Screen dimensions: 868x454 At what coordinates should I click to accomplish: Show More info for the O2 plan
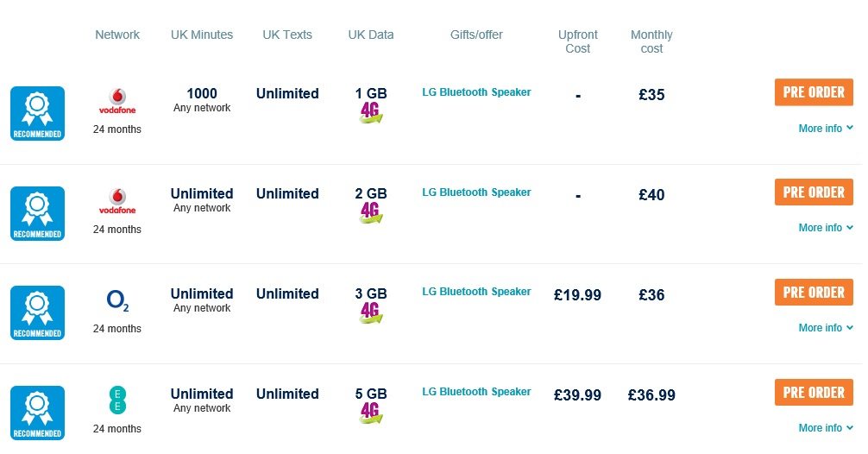(x=826, y=328)
